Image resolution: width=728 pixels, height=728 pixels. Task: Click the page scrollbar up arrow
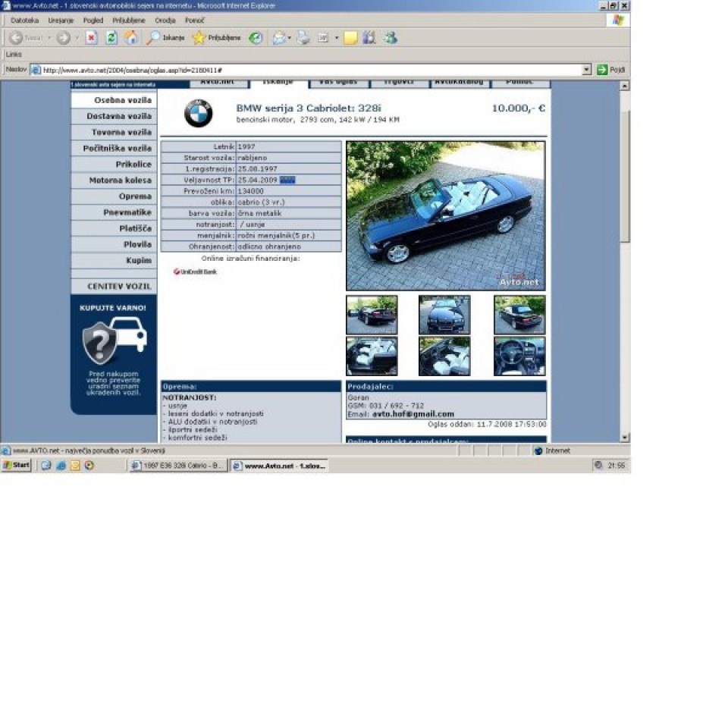(x=625, y=86)
